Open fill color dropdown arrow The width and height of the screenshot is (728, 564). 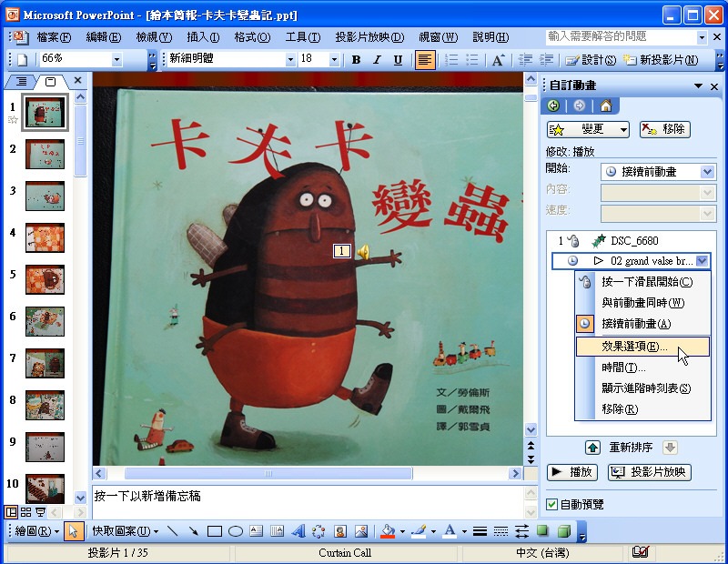point(402,531)
